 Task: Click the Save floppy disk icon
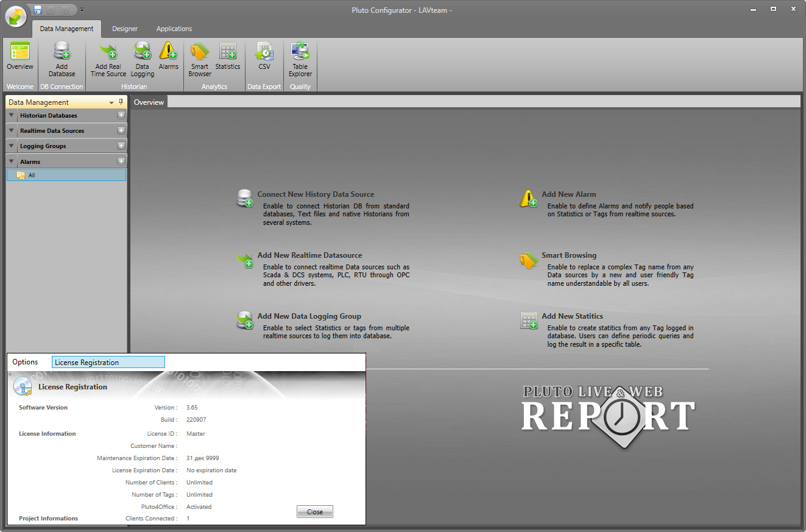coord(38,10)
